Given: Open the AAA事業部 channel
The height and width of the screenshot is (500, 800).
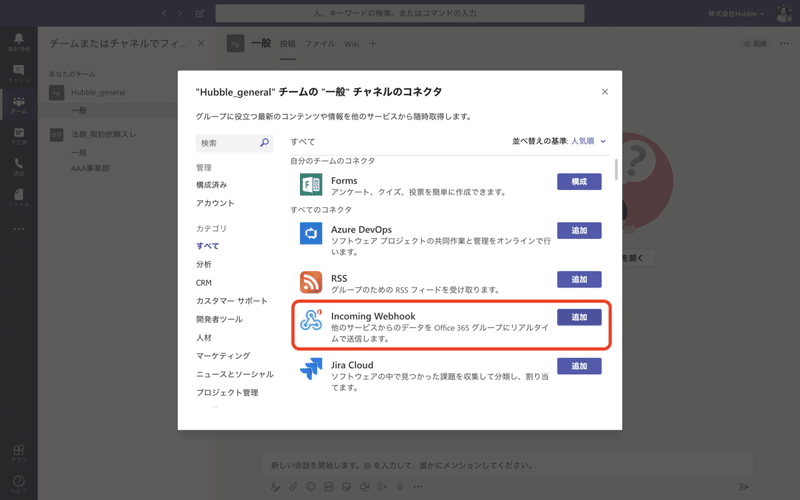Looking at the screenshot, I should coord(90,168).
